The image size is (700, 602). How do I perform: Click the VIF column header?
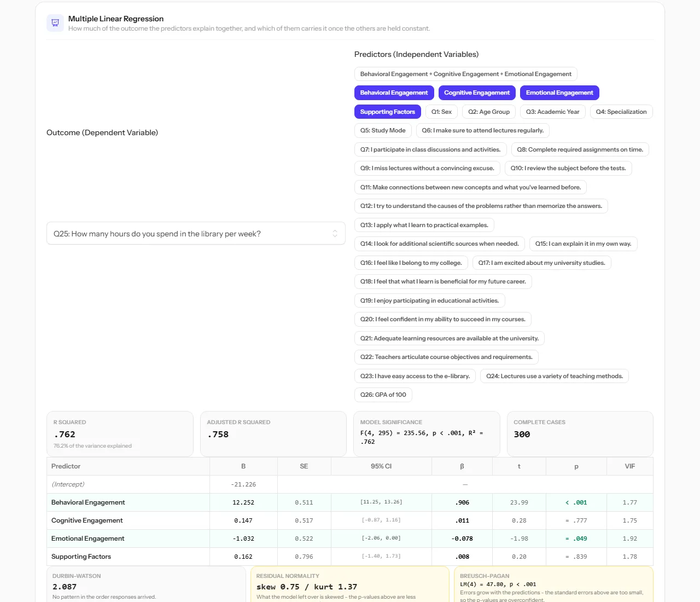[630, 466]
